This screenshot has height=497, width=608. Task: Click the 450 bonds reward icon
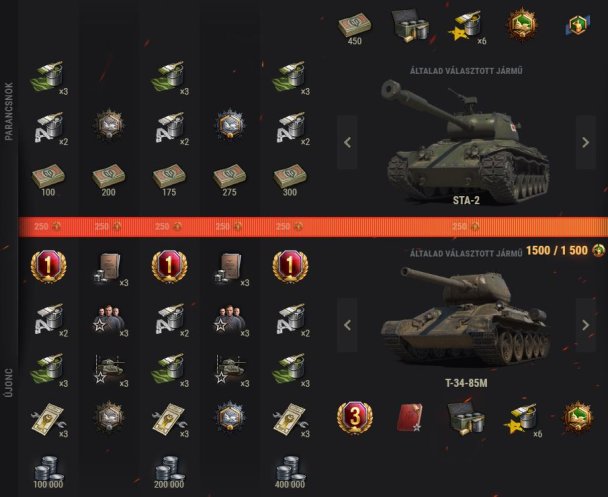tap(354, 28)
